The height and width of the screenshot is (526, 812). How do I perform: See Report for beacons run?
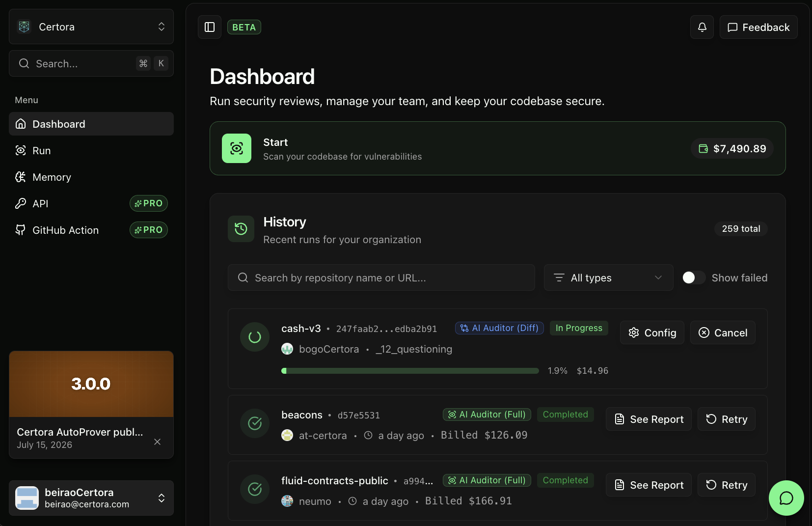649,419
